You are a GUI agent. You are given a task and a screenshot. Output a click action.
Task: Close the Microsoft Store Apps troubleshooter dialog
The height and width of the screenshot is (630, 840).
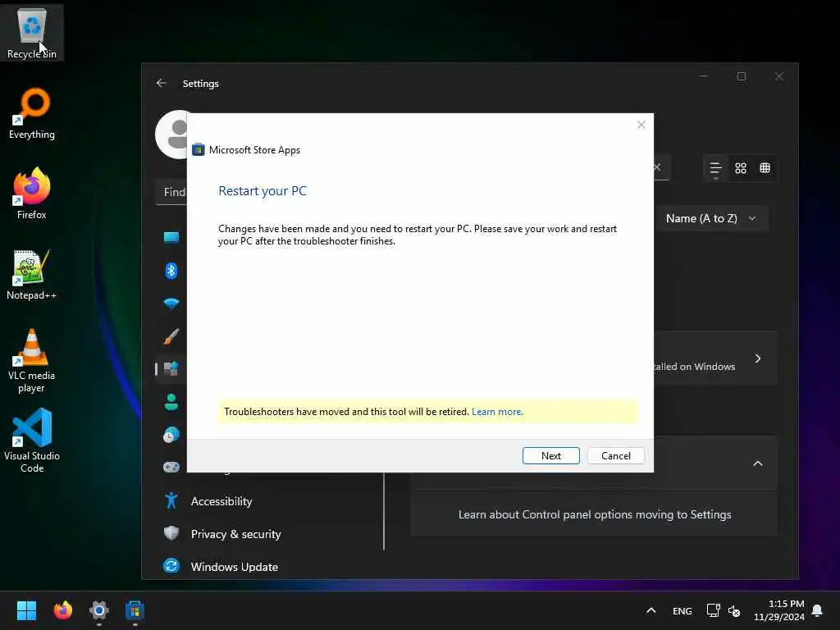click(x=641, y=125)
